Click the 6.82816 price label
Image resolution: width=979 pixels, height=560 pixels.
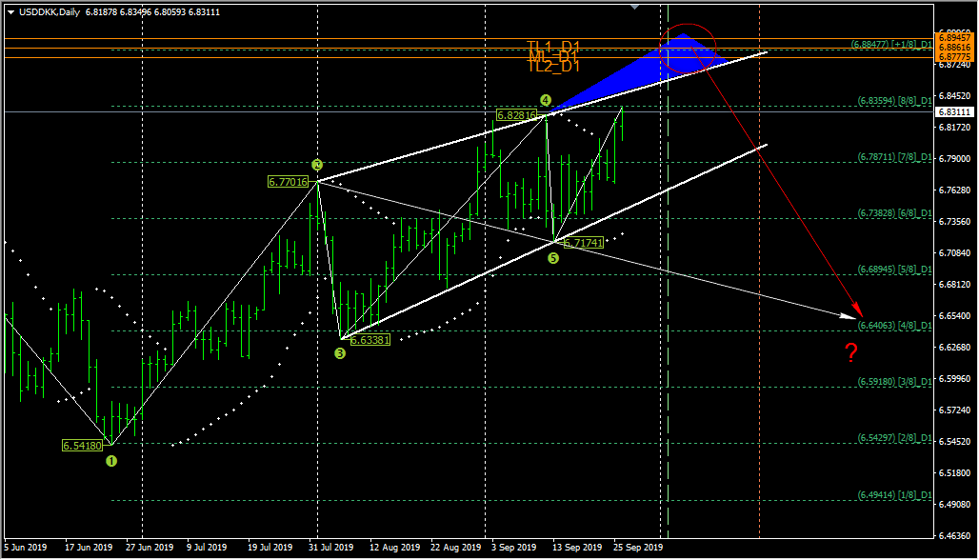(x=516, y=115)
